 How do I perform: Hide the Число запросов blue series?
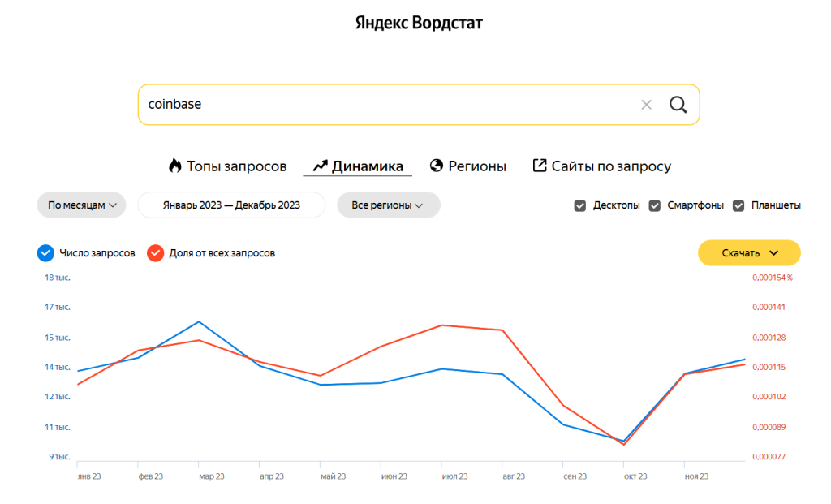pos(45,253)
